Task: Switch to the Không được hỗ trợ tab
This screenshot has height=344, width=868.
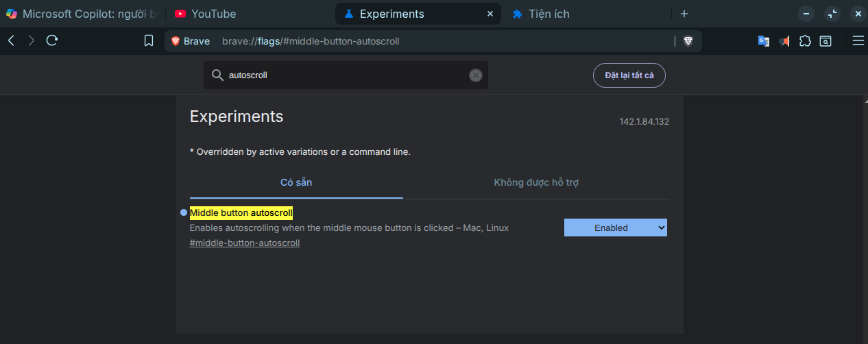Action: [x=536, y=182]
